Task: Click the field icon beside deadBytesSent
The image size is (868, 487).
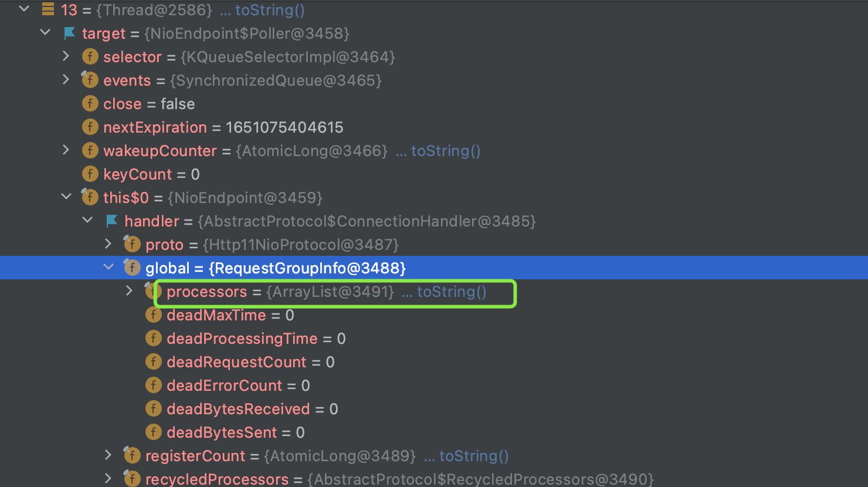Action: [153, 432]
